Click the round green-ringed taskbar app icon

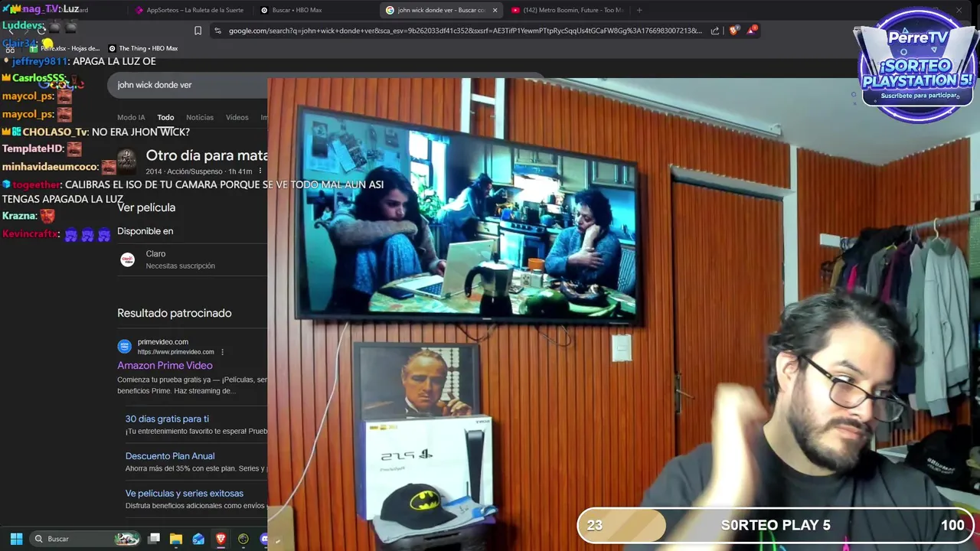[243, 539]
